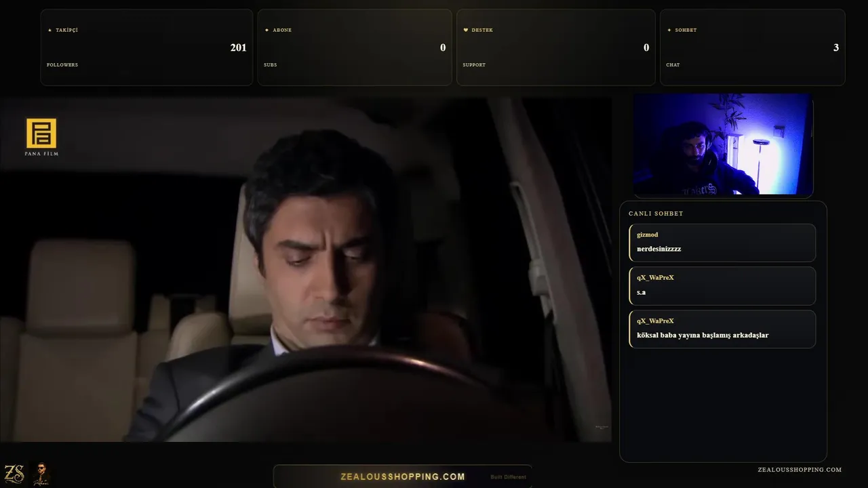
Task: Click the icon beside ABONE label
Action: tap(267, 30)
